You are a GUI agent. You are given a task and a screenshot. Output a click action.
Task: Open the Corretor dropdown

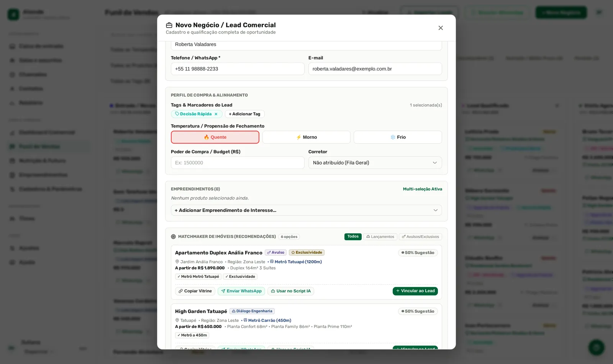pyautogui.click(x=375, y=163)
